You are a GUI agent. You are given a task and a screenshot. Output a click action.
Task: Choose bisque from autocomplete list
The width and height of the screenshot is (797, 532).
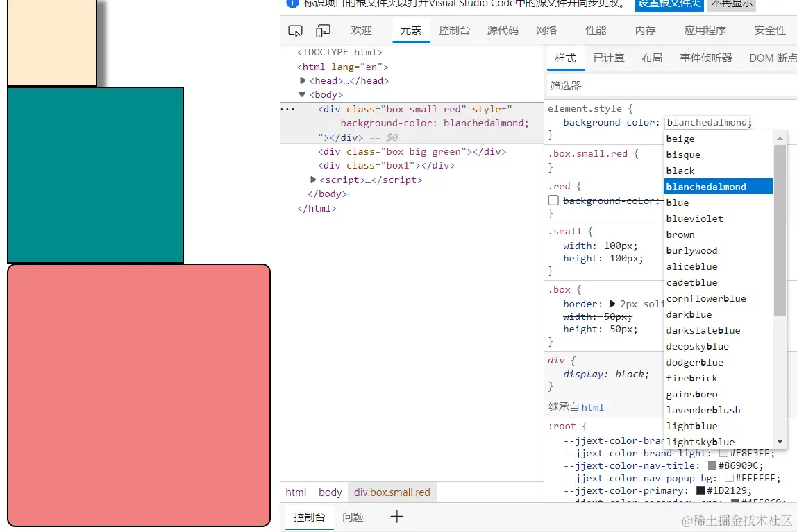pyautogui.click(x=719, y=155)
